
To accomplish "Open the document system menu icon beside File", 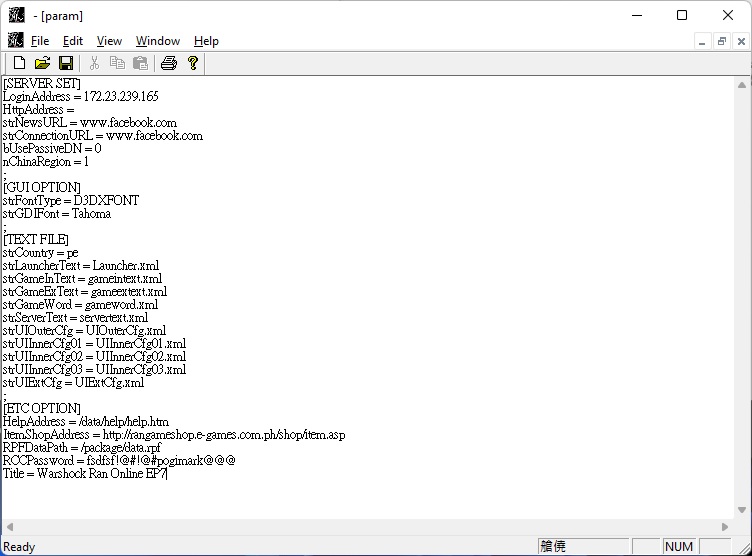I will click(x=15, y=41).
